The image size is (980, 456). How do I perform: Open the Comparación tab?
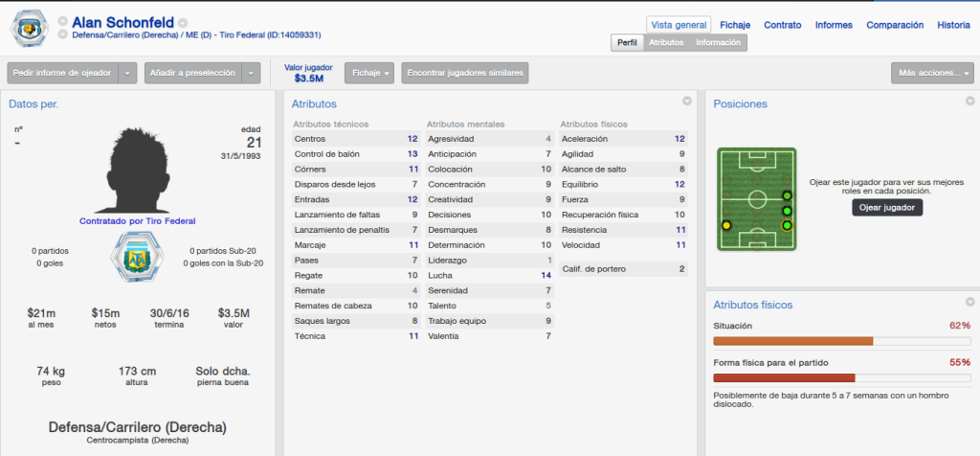pyautogui.click(x=895, y=25)
